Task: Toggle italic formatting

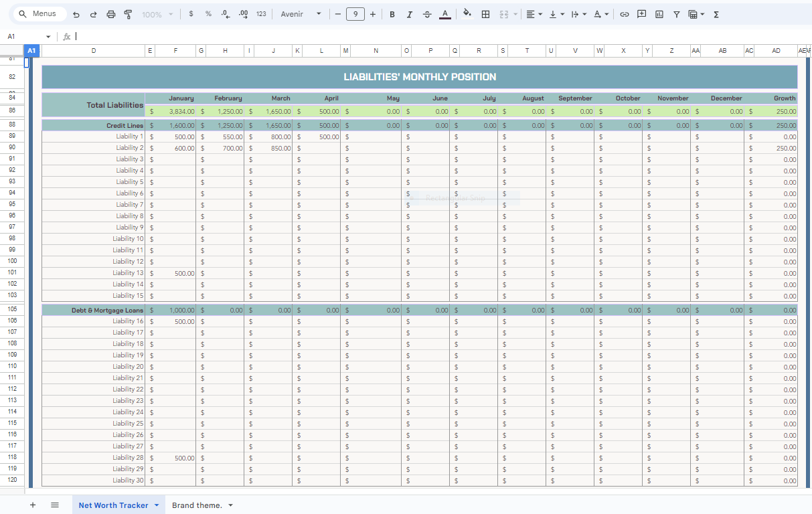Action: click(409, 13)
